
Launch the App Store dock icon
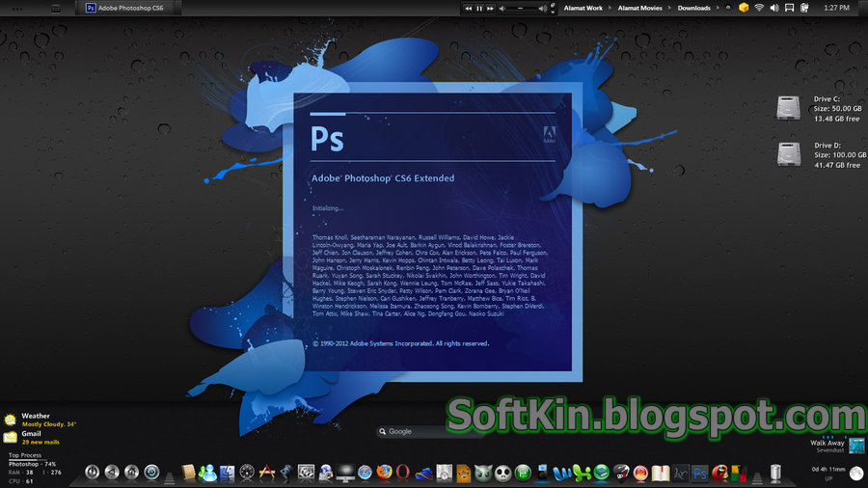[267, 473]
